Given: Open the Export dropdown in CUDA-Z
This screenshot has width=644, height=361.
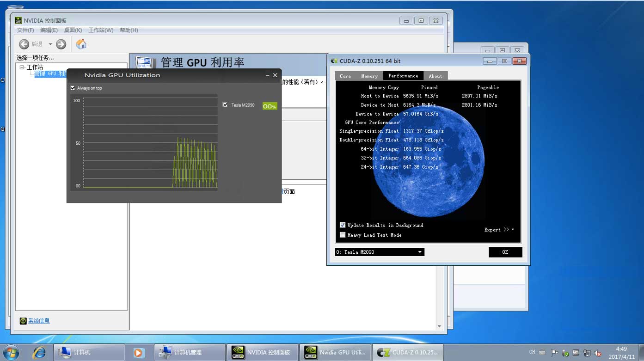Looking at the screenshot, I should 499,230.
